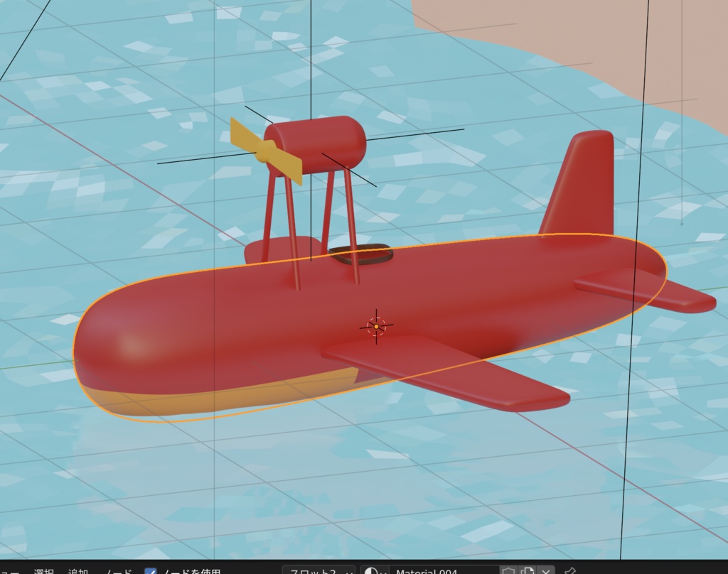The image size is (728, 574).
Task: Open the ノード menu in the header
Action: (119, 571)
